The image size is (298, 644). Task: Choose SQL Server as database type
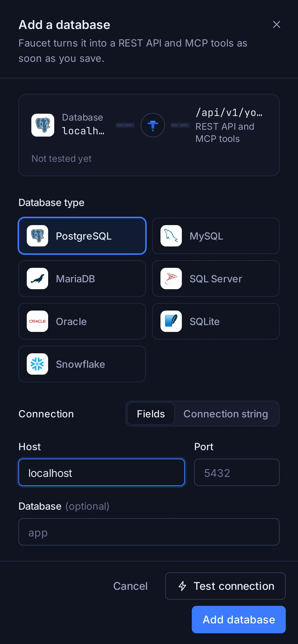pyautogui.click(x=216, y=279)
